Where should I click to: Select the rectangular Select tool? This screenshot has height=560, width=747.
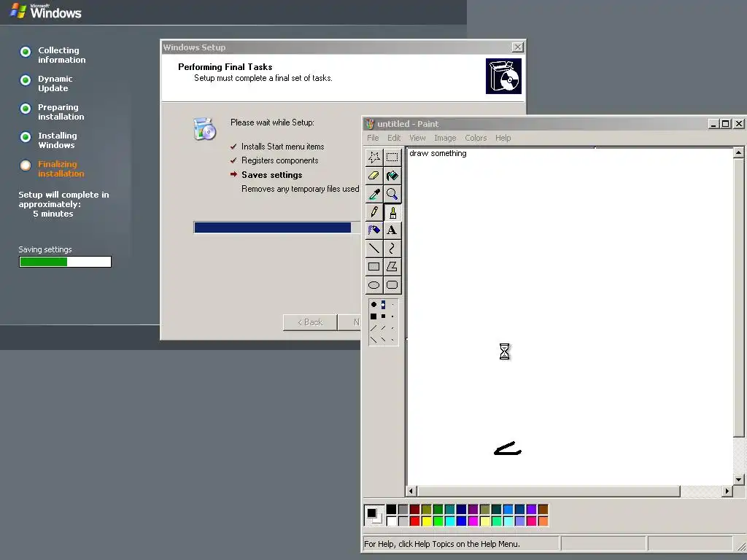(x=392, y=157)
